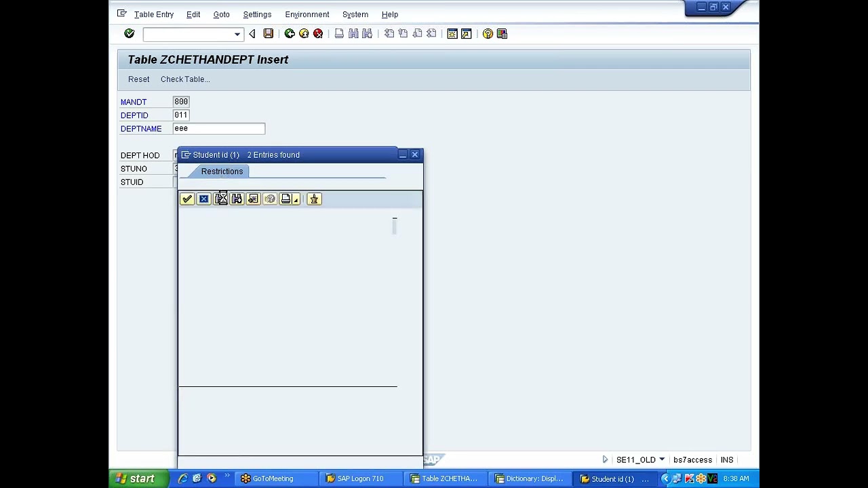Click the dialog Find Next binoculars-plus icon
The width and height of the screenshot is (868, 488).
pyautogui.click(x=237, y=199)
